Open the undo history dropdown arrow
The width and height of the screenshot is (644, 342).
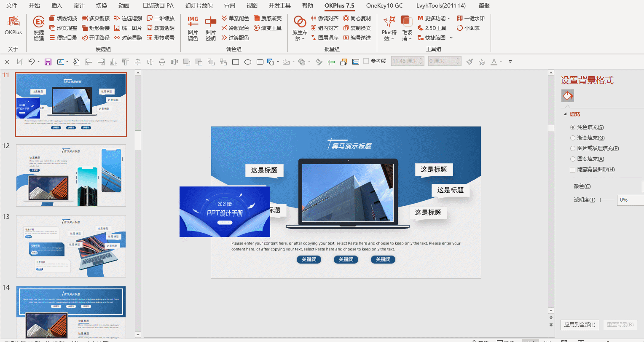pyautogui.click(x=38, y=62)
